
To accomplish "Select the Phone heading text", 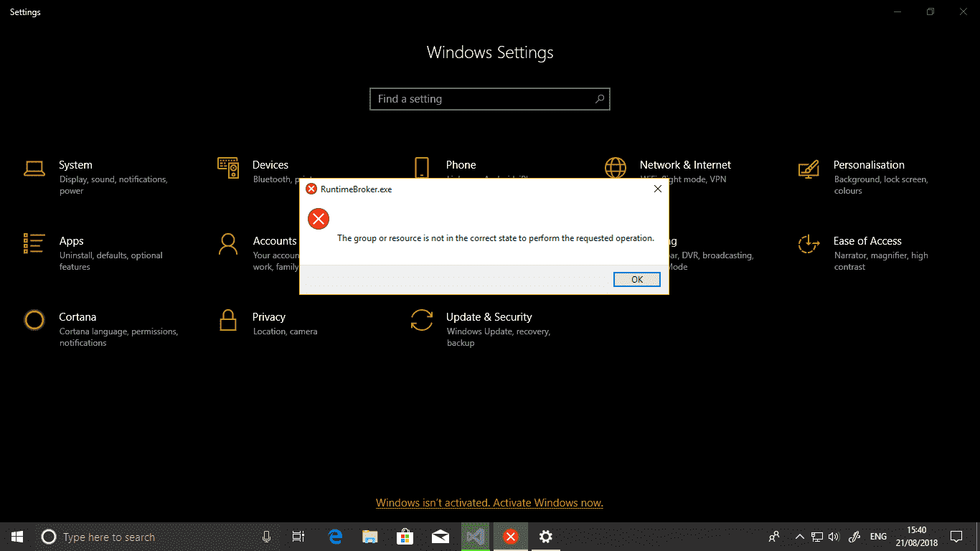I will point(461,165).
